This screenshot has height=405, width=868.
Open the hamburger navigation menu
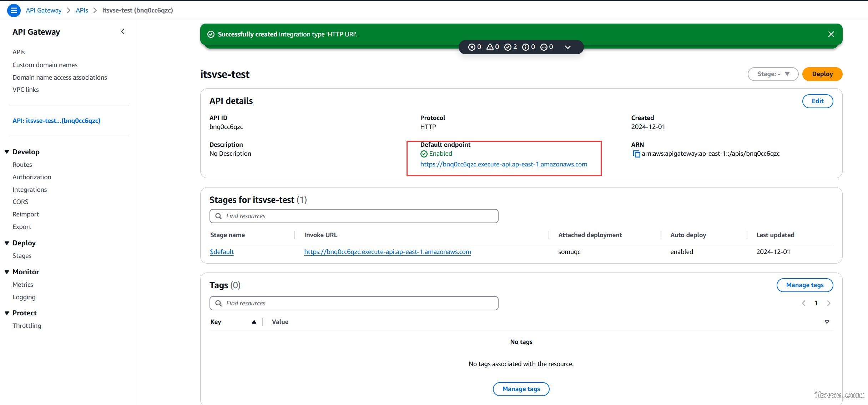pyautogui.click(x=14, y=10)
